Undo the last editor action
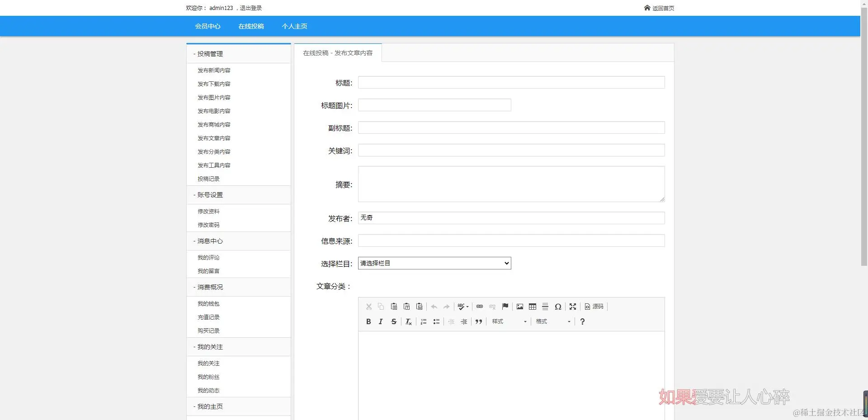 [434, 307]
